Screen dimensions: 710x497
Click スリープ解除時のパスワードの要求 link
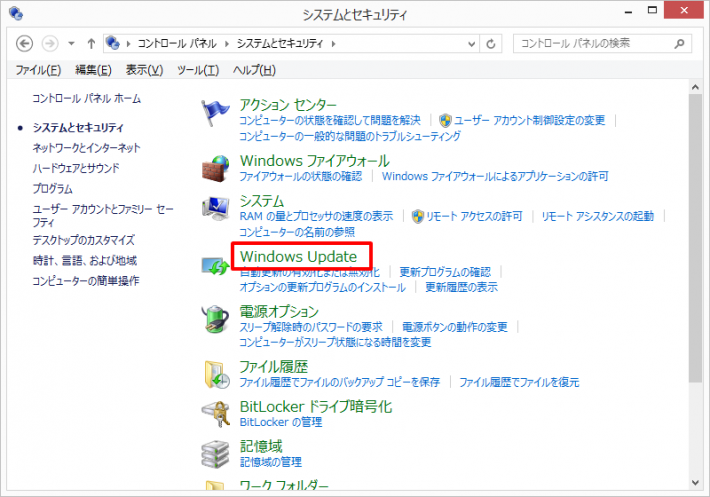tap(311, 327)
